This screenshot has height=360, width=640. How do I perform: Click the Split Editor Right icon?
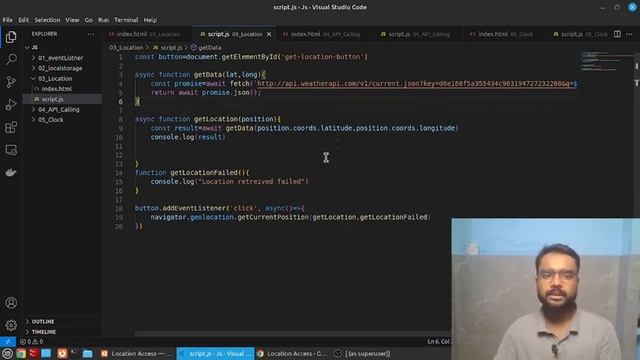(617, 34)
